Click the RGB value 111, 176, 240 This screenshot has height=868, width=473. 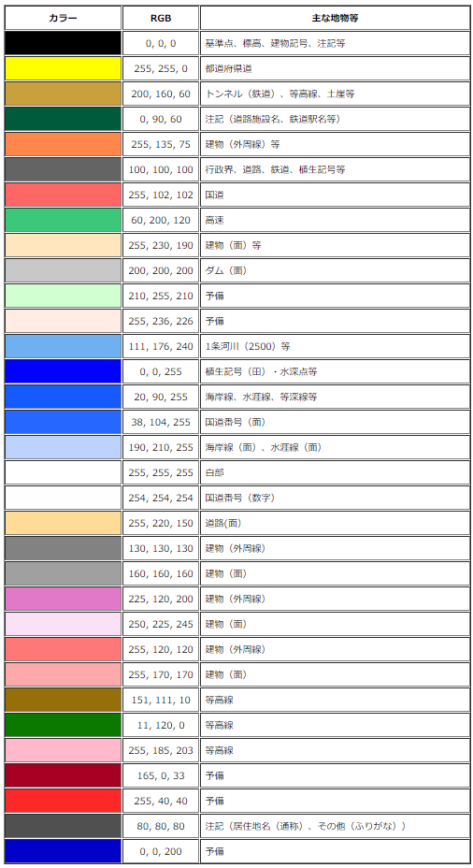[161, 346]
